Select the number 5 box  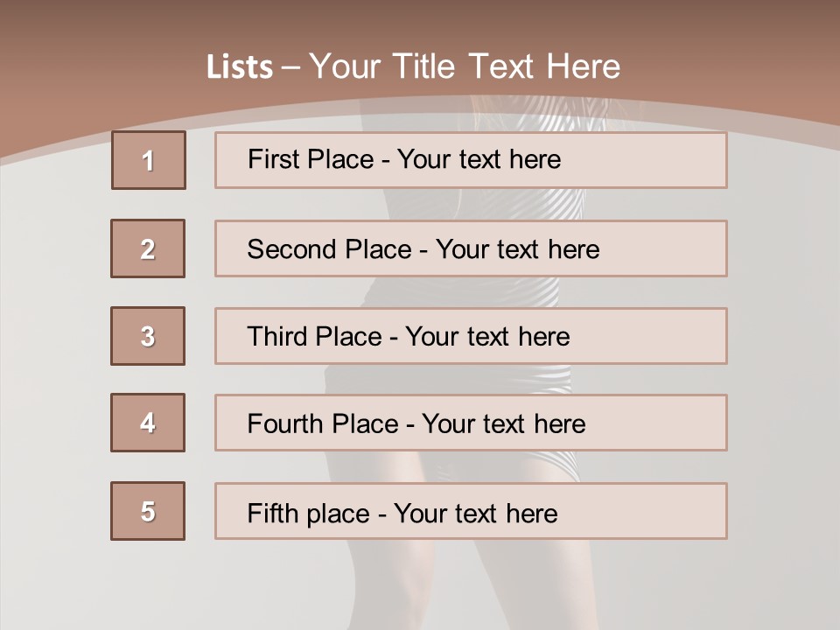coord(148,511)
